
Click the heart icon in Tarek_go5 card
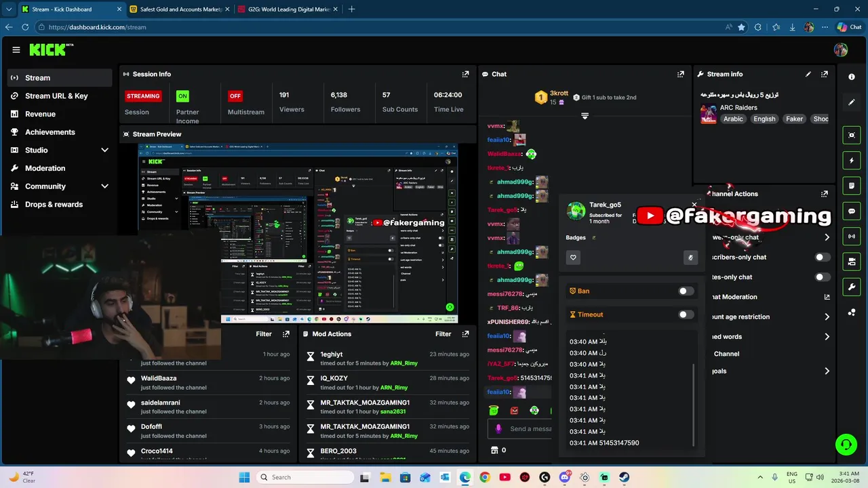[x=573, y=258]
